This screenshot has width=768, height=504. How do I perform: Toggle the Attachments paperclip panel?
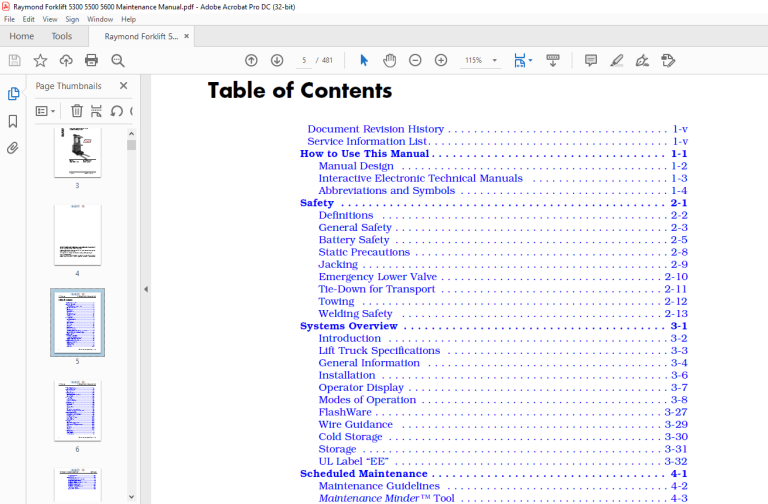[13, 148]
